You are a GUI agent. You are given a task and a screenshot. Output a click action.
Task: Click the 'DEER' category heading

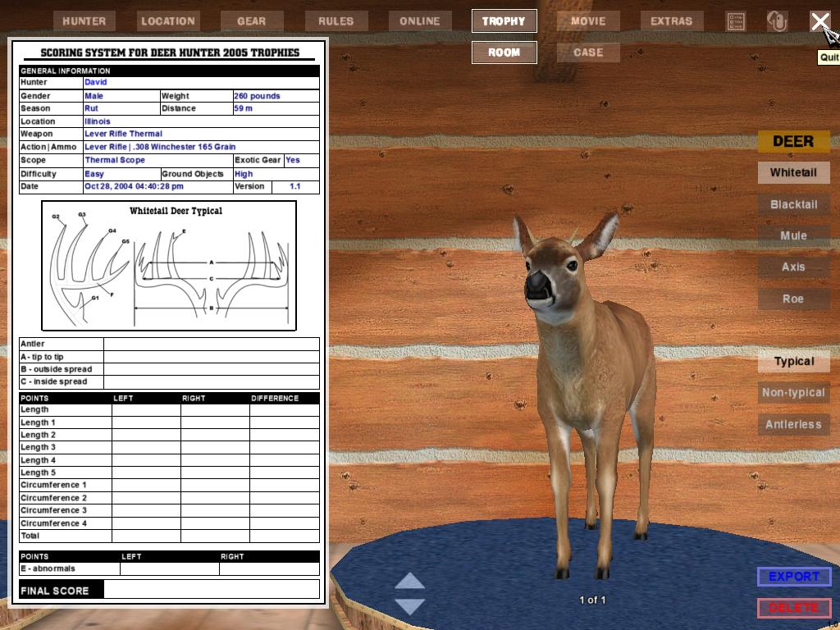tap(793, 141)
